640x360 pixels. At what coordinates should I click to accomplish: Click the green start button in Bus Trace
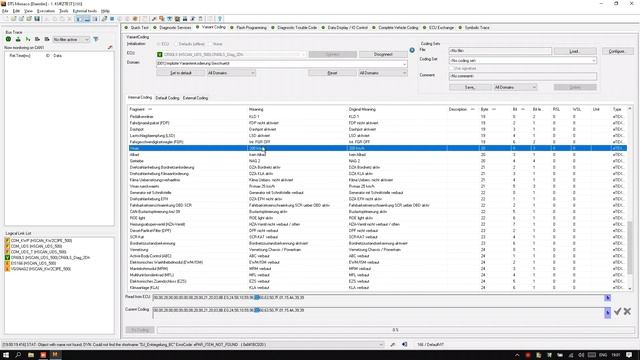coord(8,39)
